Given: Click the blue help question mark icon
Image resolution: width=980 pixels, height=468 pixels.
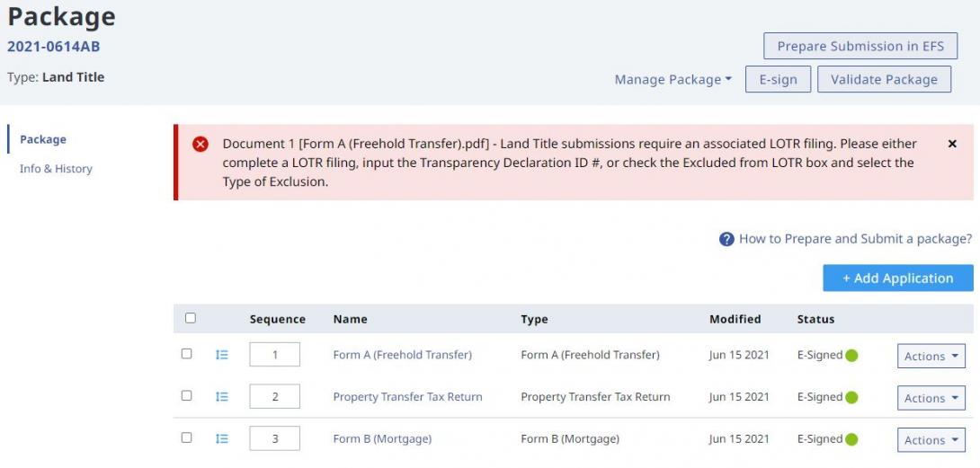Looking at the screenshot, I should 726,239.
